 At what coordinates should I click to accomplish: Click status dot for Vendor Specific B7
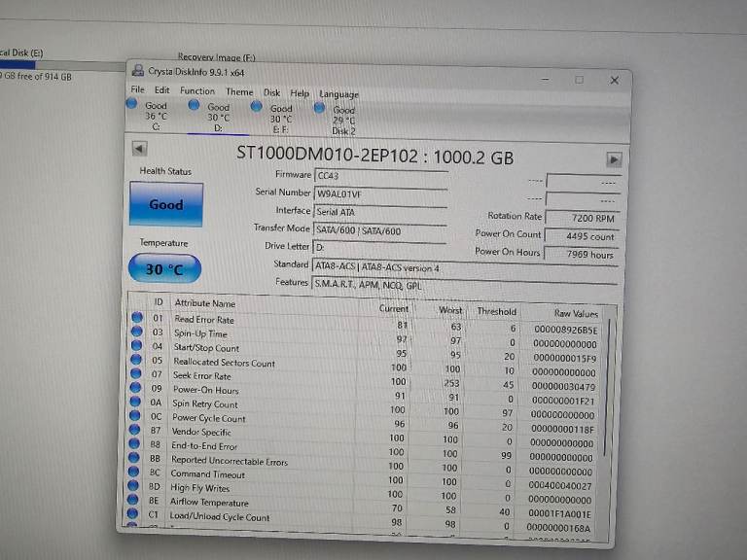coord(135,429)
